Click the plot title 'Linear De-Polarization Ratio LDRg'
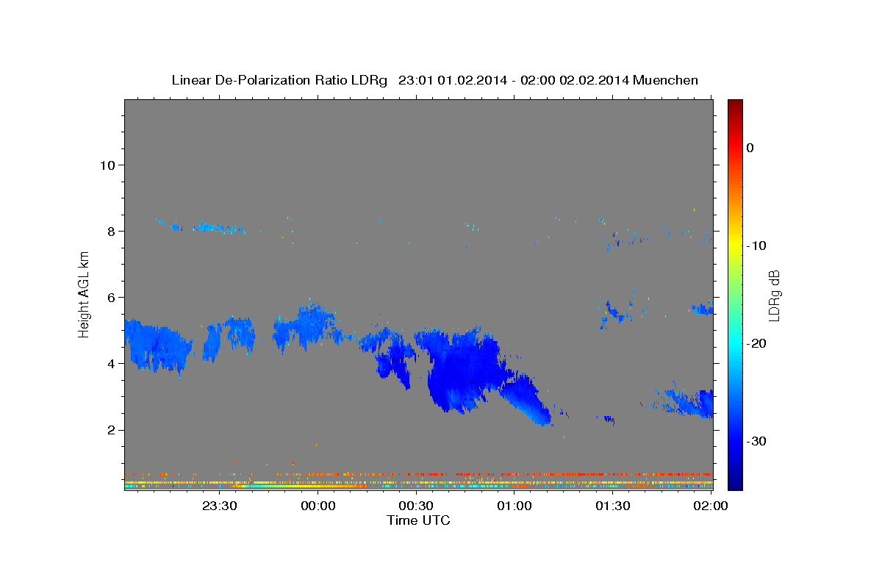 pyautogui.click(x=279, y=80)
